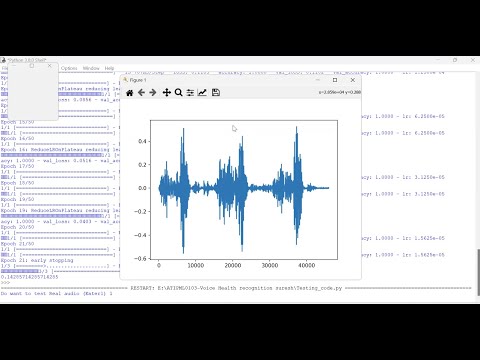Click the '20000' x-axis tick label

[x=233, y=266]
